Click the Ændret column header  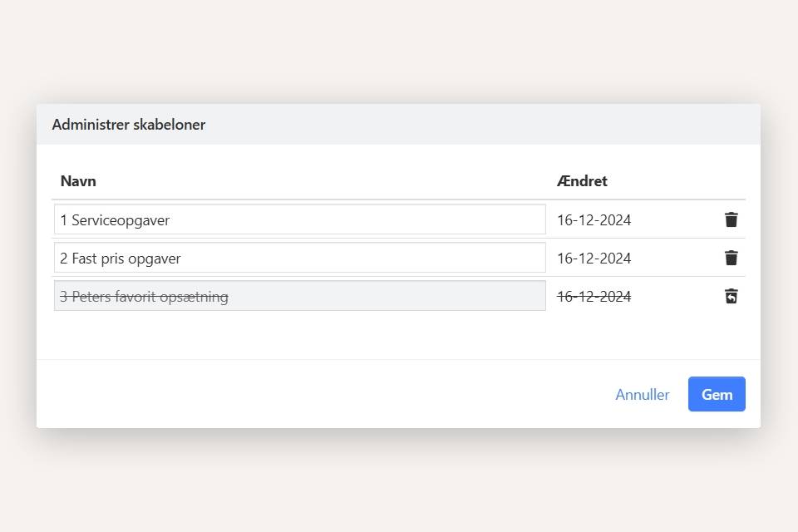(581, 180)
